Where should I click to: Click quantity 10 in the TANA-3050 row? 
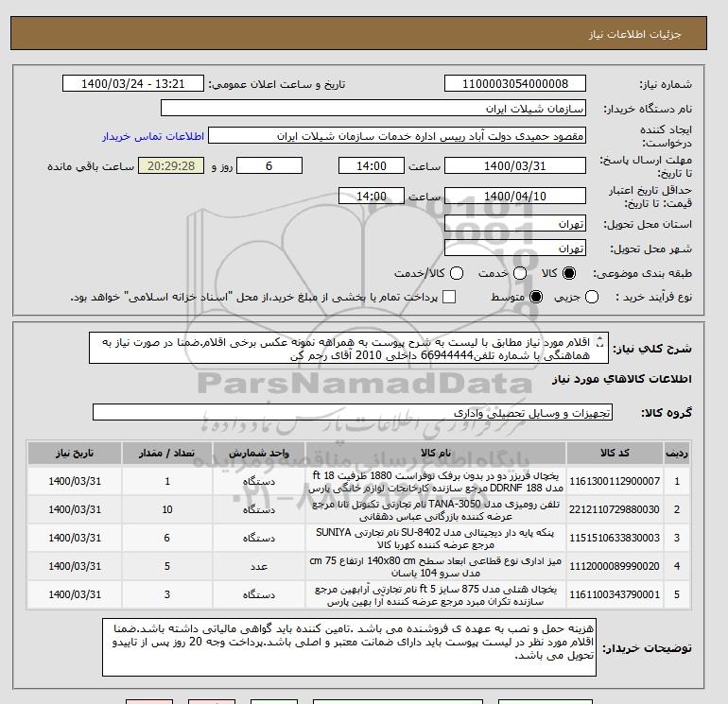pyautogui.click(x=167, y=509)
